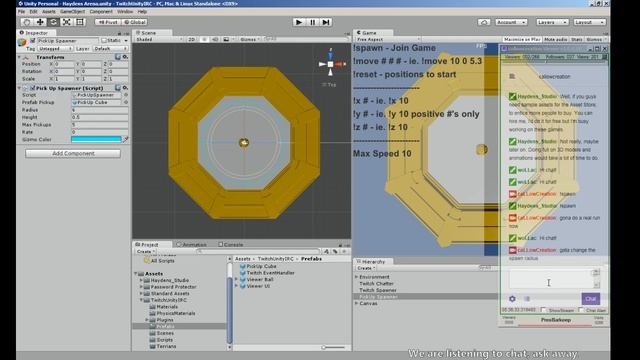
Task: Expand the Viewer Ball prefab
Action: coord(236,280)
